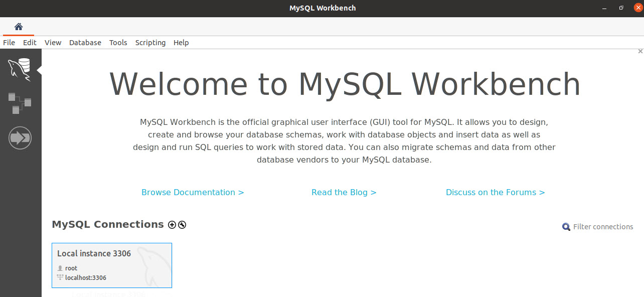Open the Migration wizard sidebar icon
The image size is (644, 297).
tap(20, 137)
